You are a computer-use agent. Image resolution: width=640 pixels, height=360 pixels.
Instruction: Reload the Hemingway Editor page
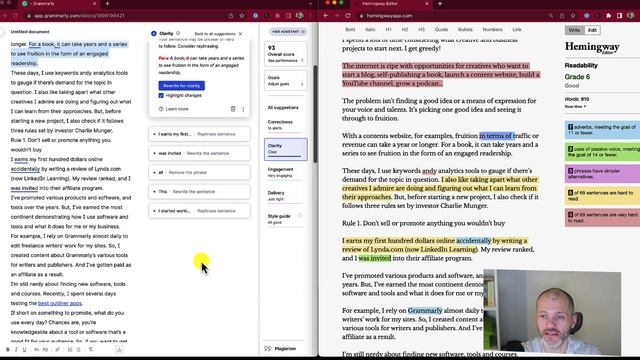coord(348,16)
